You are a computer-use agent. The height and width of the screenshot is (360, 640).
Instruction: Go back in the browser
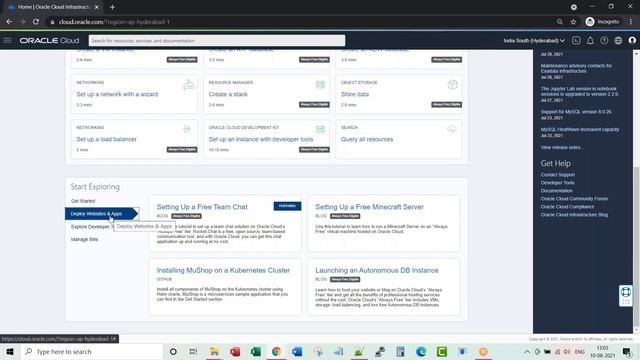click(9, 22)
